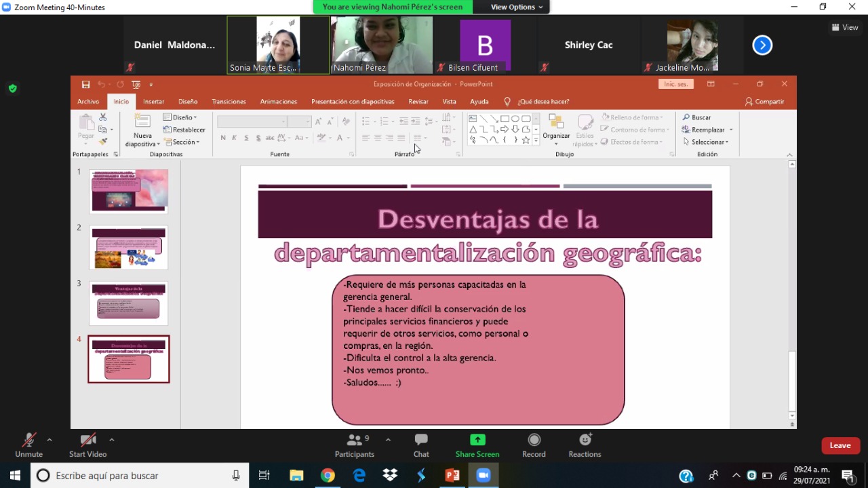
Task: Launch Google Chrome from the taskbar
Action: tap(328, 476)
